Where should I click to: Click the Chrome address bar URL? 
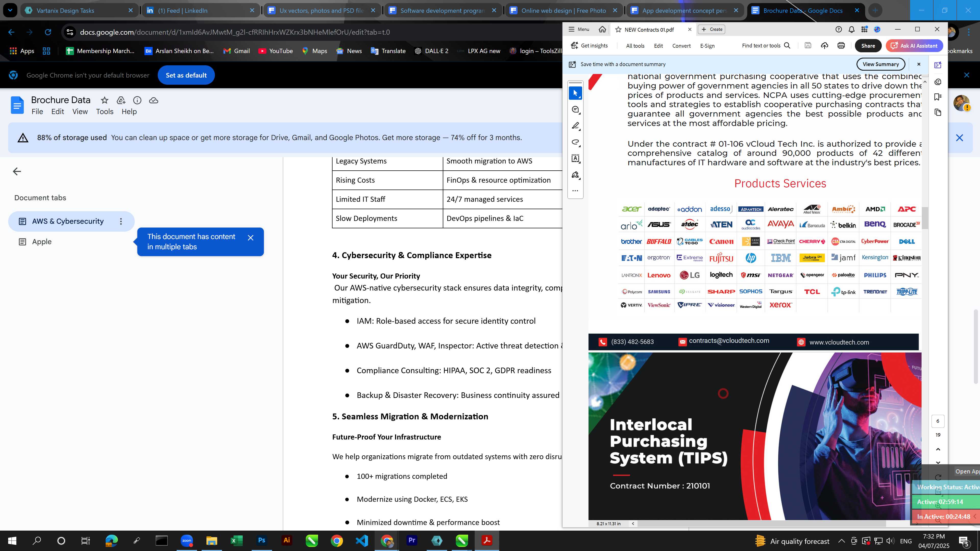pyautogui.click(x=235, y=32)
